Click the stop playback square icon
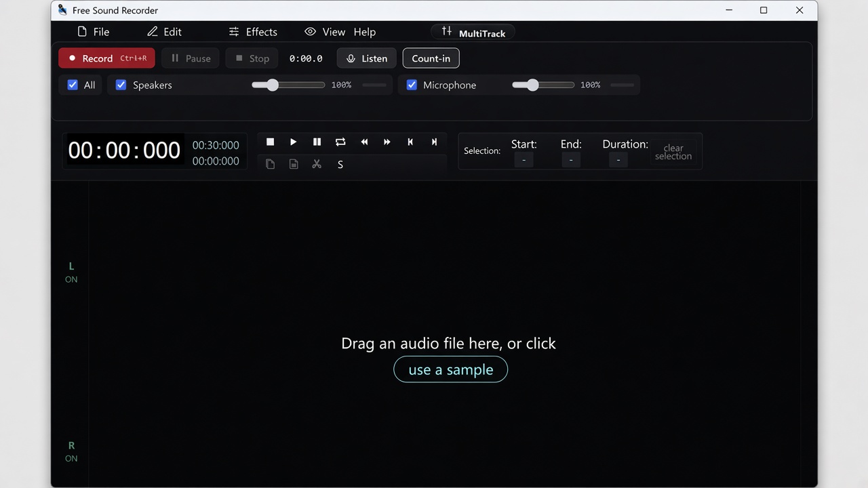Viewport: 868px width, 488px height. pos(270,142)
